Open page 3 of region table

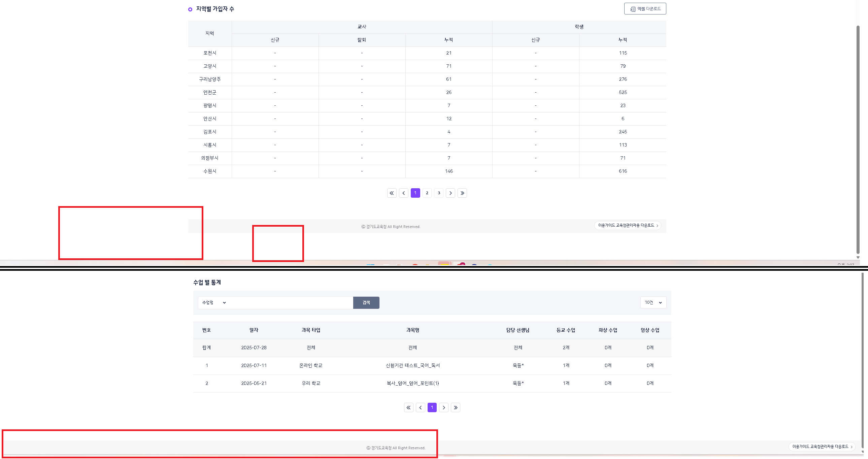point(439,193)
